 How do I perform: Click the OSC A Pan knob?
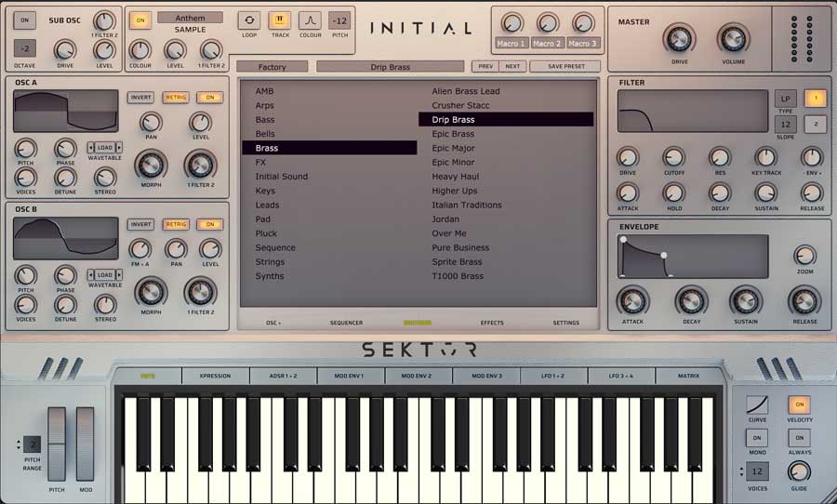(151, 122)
